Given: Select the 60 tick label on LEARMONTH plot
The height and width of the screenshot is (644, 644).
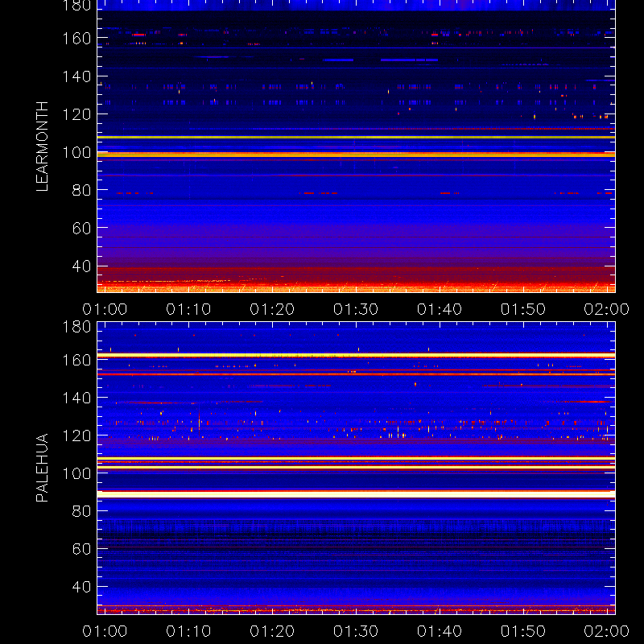Looking at the screenshot, I should pyautogui.click(x=81, y=228).
